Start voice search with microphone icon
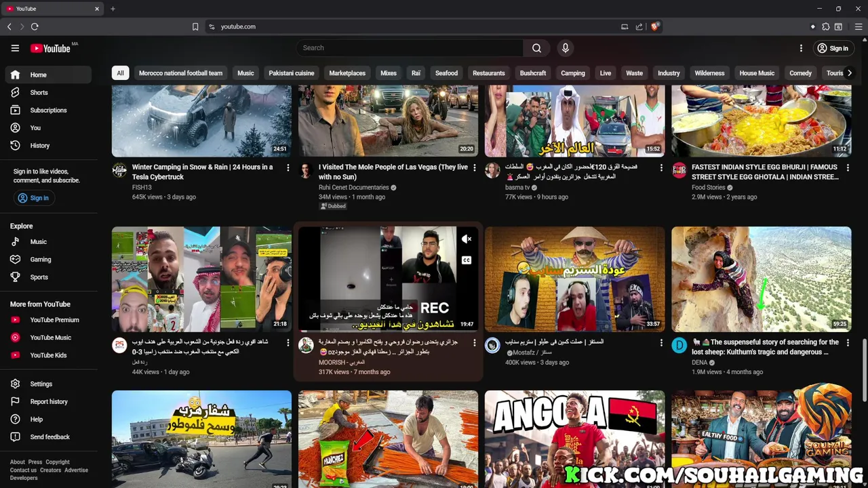The image size is (868, 488). [565, 48]
